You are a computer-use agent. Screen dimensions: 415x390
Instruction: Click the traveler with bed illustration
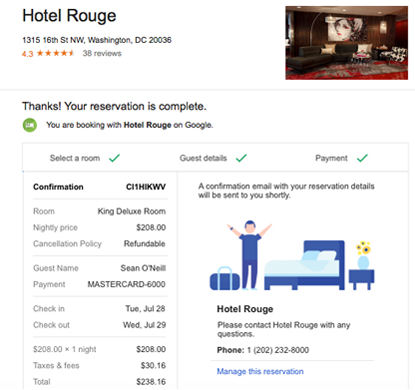coord(292,255)
